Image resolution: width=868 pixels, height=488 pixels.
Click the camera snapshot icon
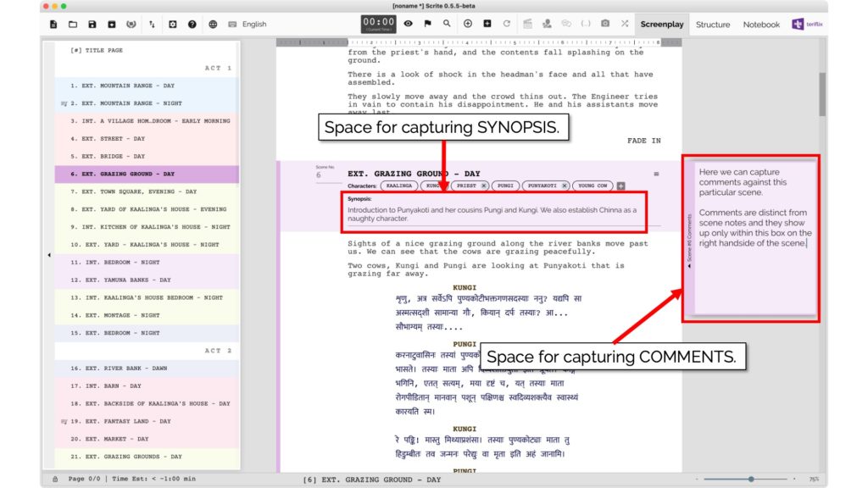coord(605,24)
